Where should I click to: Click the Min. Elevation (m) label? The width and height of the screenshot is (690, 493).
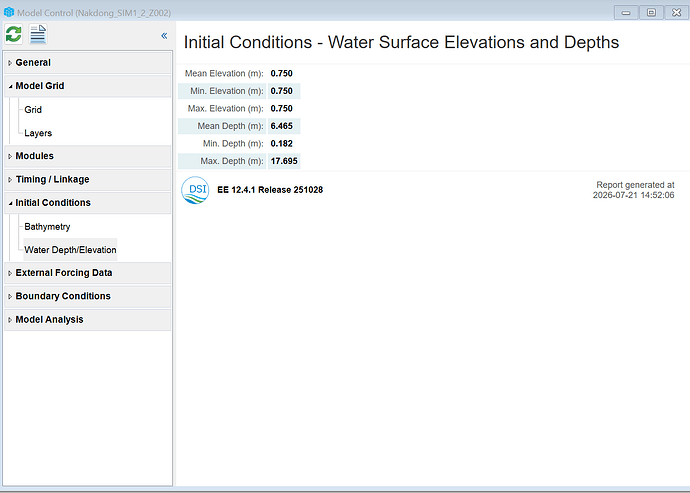[x=227, y=91]
